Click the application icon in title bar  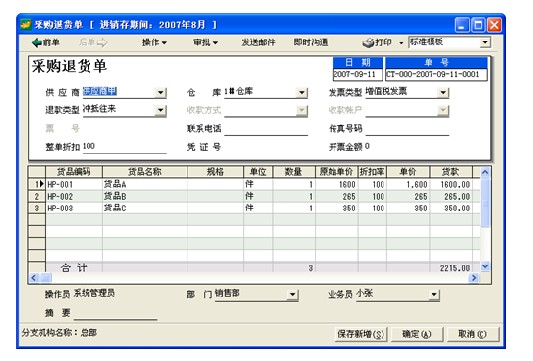26,25
